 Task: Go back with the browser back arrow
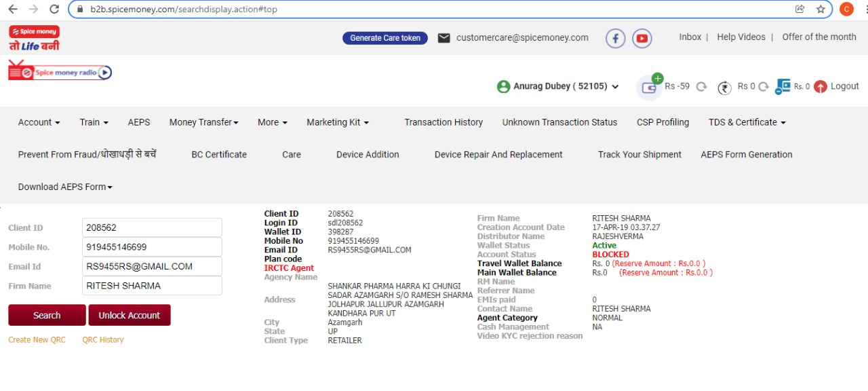tap(14, 10)
